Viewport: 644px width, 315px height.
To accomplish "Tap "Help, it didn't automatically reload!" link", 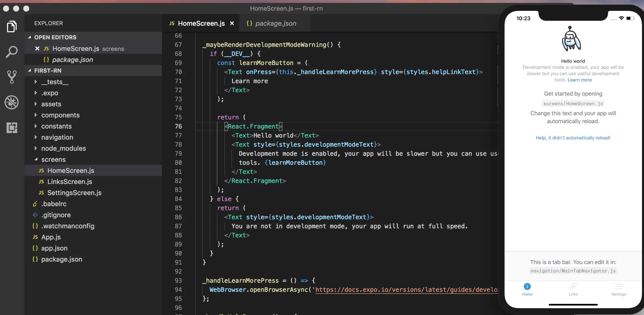I will 573,138.
